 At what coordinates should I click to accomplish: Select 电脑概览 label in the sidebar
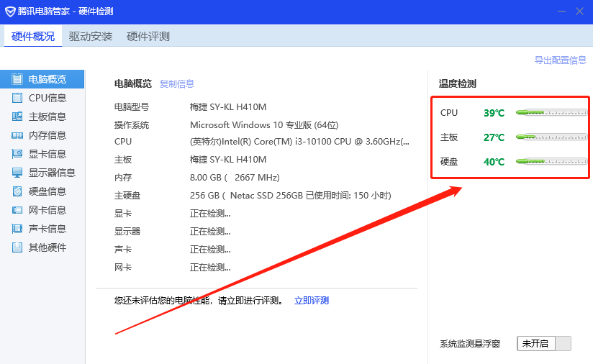point(47,79)
